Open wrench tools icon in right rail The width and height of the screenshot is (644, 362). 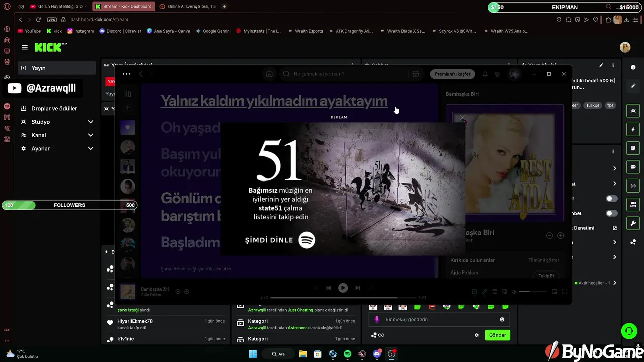point(633,223)
